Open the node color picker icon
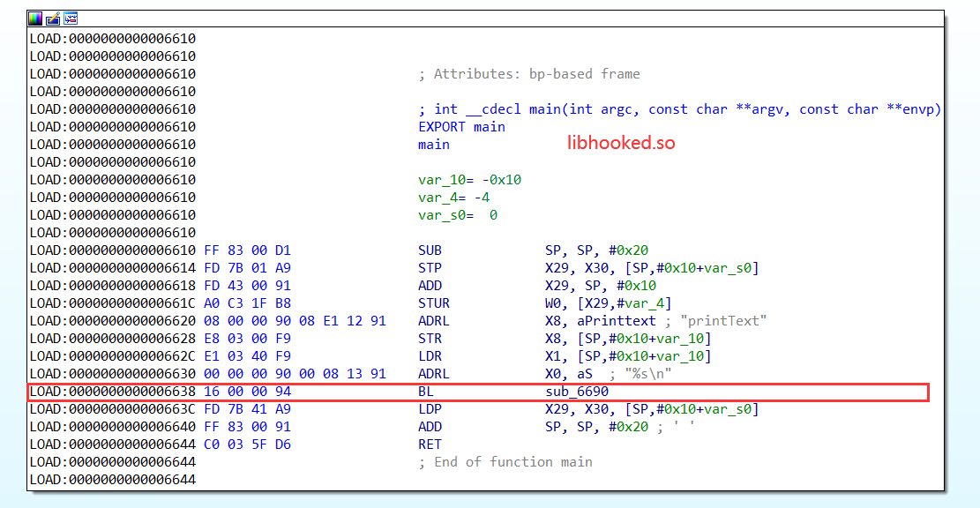980x508 pixels. pos(35,18)
